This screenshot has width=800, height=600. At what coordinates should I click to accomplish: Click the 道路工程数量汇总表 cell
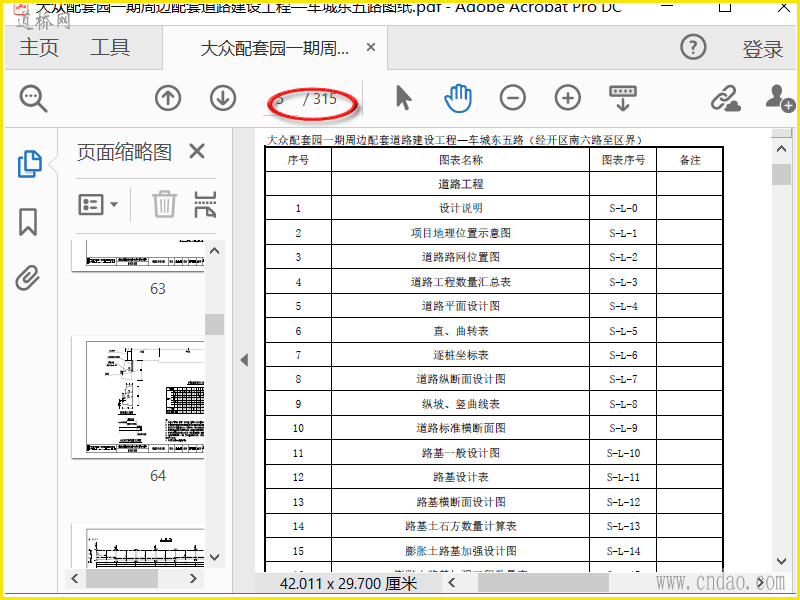tap(461, 282)
